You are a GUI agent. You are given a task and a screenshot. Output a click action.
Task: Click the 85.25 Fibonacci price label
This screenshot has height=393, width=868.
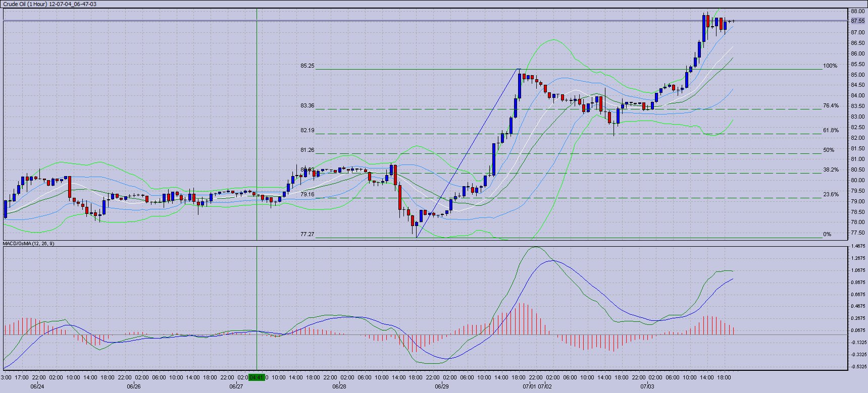point(307,66)
